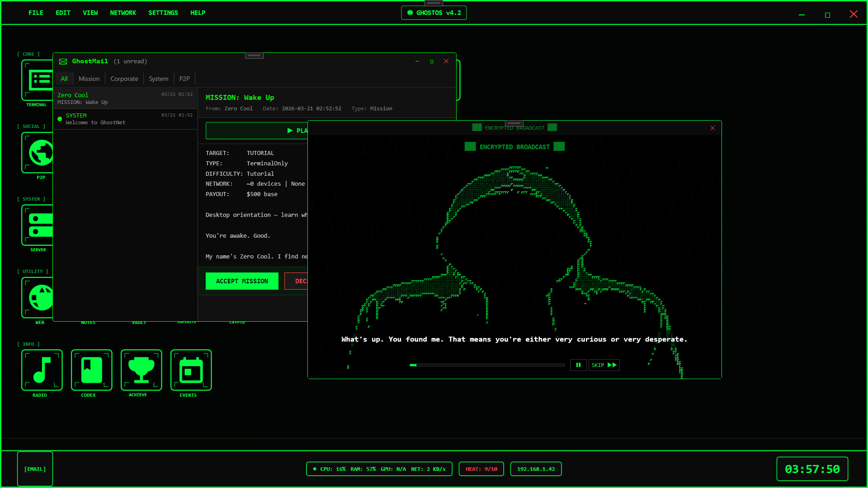Pause the encrypted broadcast playback
The image size is (868, 488).
pyautogui.click(x=578, y=365)
